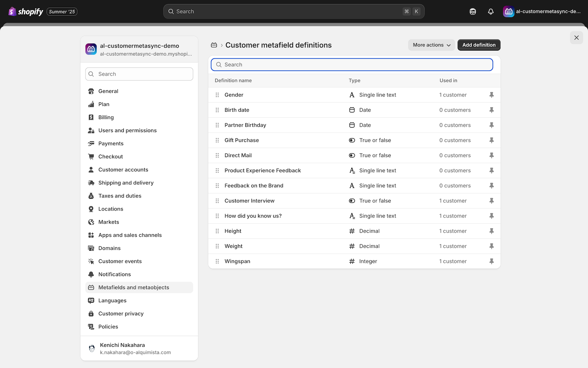Viewport: 588px width, 368px height.
Task: Click the drag handle for Customer Interview
Action: pos(217,201)
